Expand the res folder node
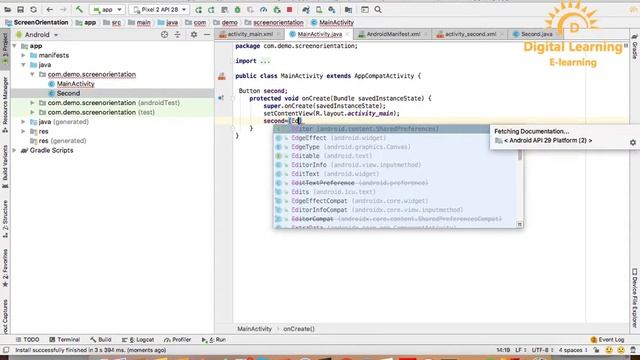The height and width of the screenshot is (360, 640). [24, 131]
